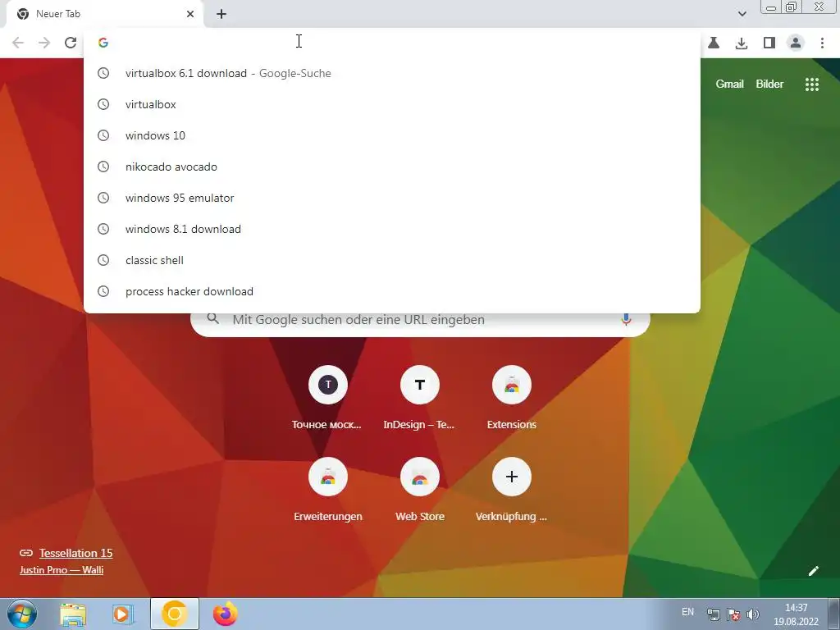Viewport: 840px width, 630px height.
Task: Reload the page with refresh icon
Action: pos(71,43)
